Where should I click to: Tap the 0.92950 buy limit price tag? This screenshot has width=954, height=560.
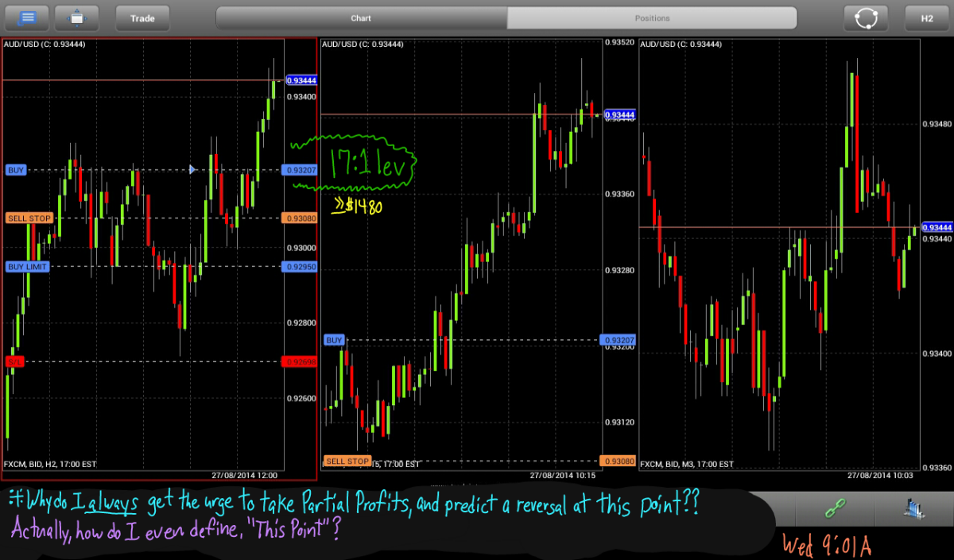coord(300,267)
